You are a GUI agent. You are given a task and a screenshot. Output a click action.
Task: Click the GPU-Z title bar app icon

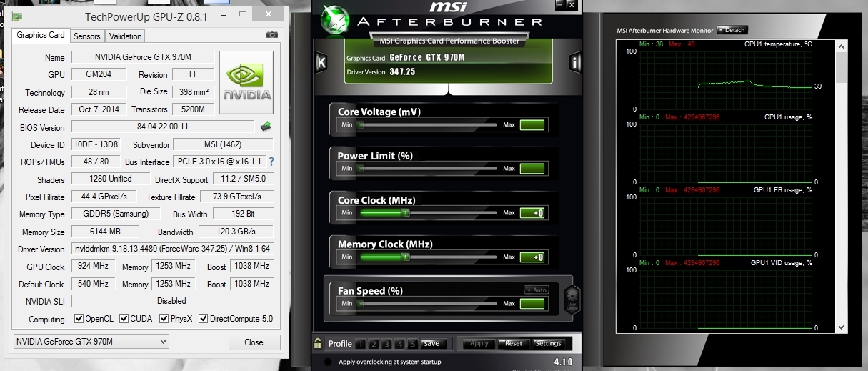(16, 16)
